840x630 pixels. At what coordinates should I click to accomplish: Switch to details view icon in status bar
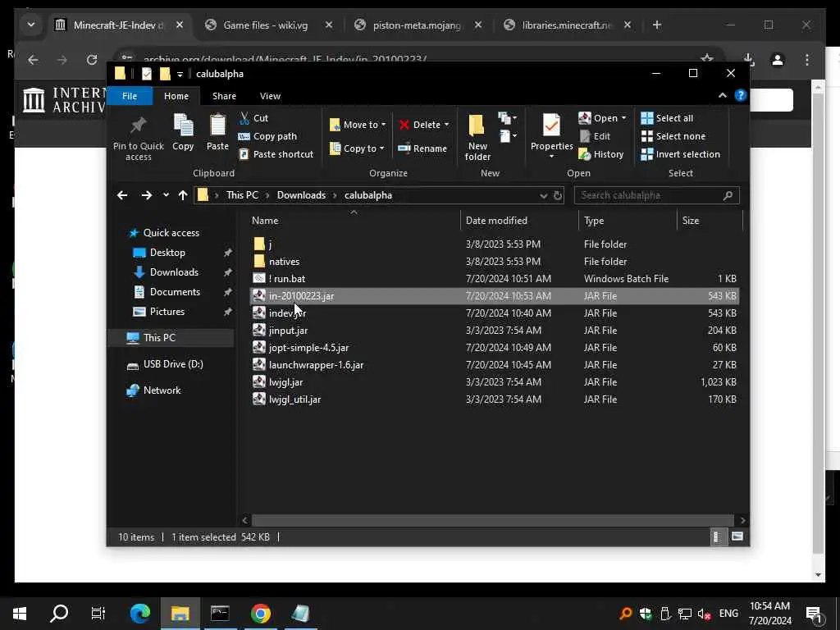tap(717, 536)
